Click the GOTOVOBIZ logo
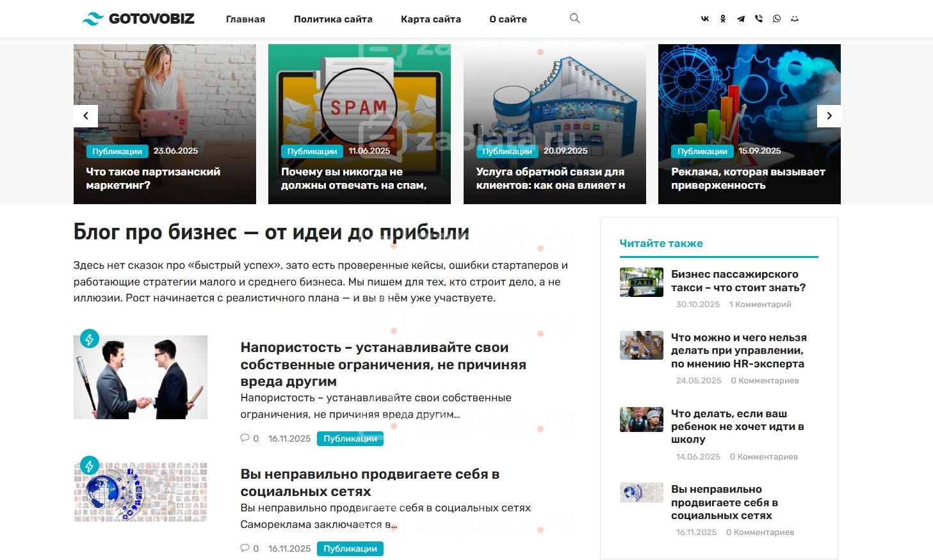The height and width of the screenshot is (560, 933). click(138, 19)
